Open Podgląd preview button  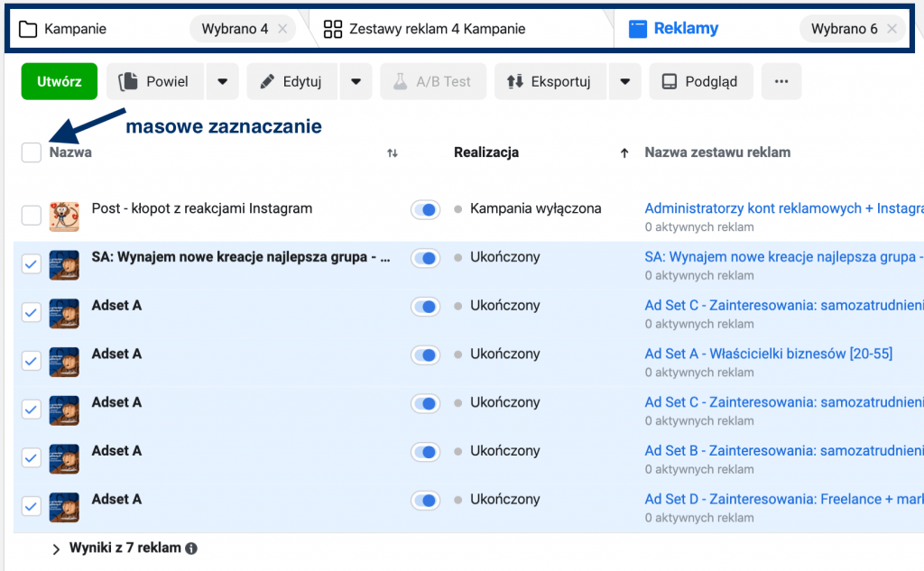pos(699,81)
